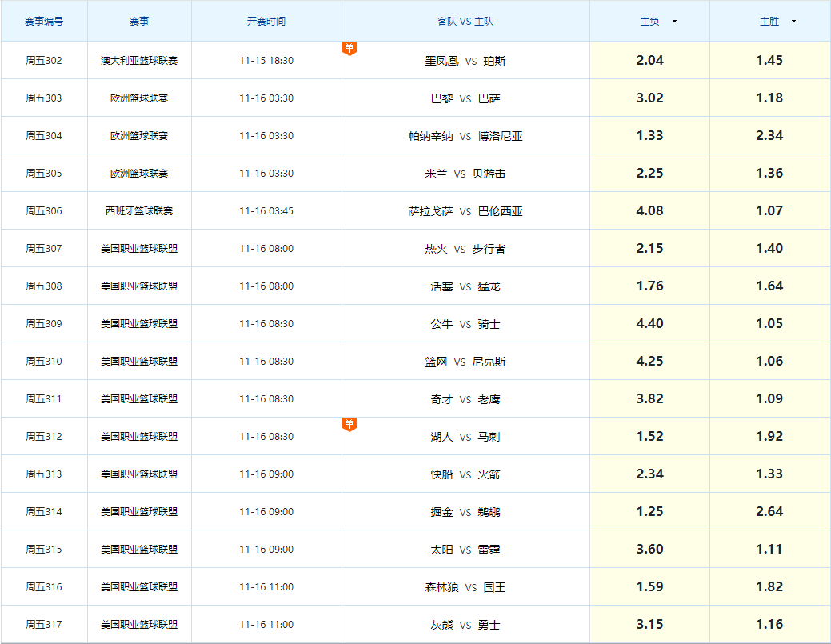
Task: Select 主胜 odds 1.11 for 太阳 vs 雷霆
Action: coord(769,550)
